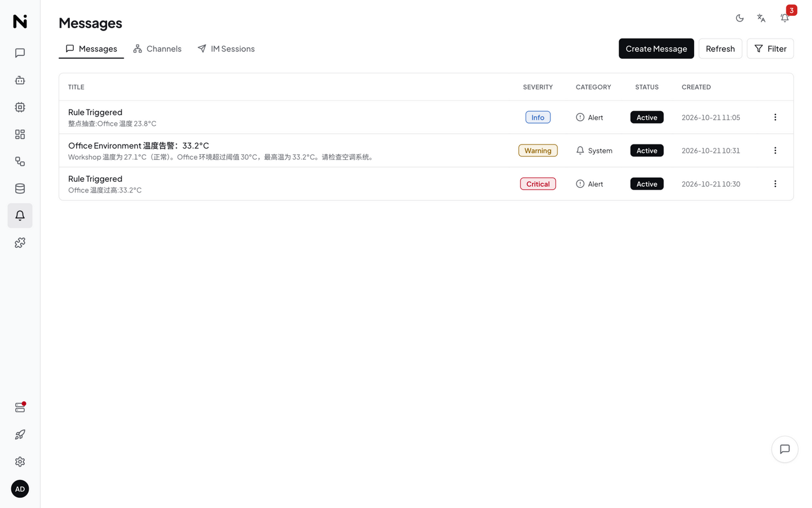Open the settings gear in the sidebar

(20, 462)
